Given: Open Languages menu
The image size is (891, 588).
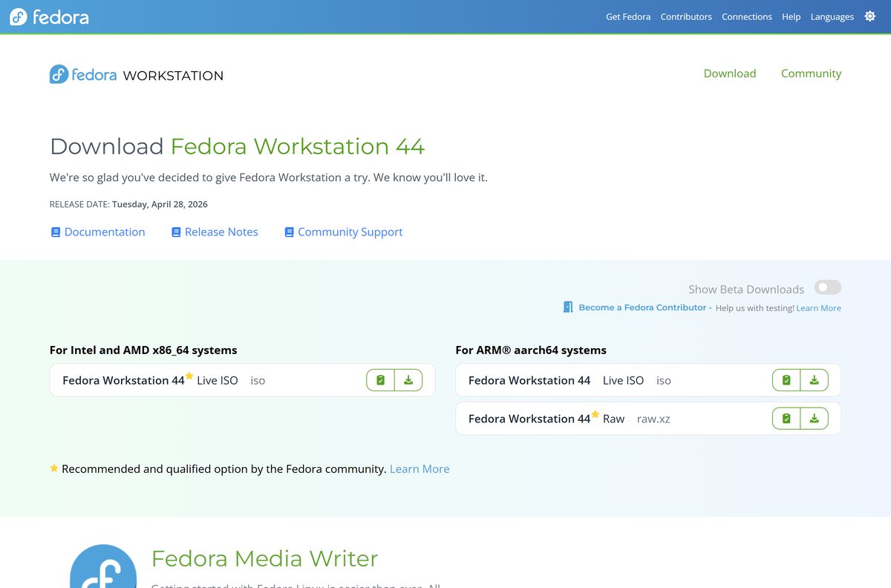Looking at the screenshot, I should tap(832, 16).
